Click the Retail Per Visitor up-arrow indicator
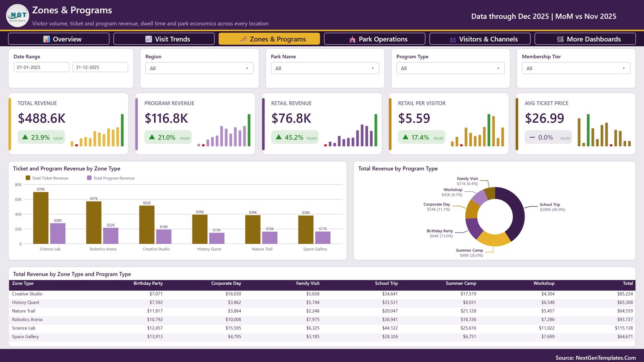This screenshot has width=644, height=362. [405, 137]
